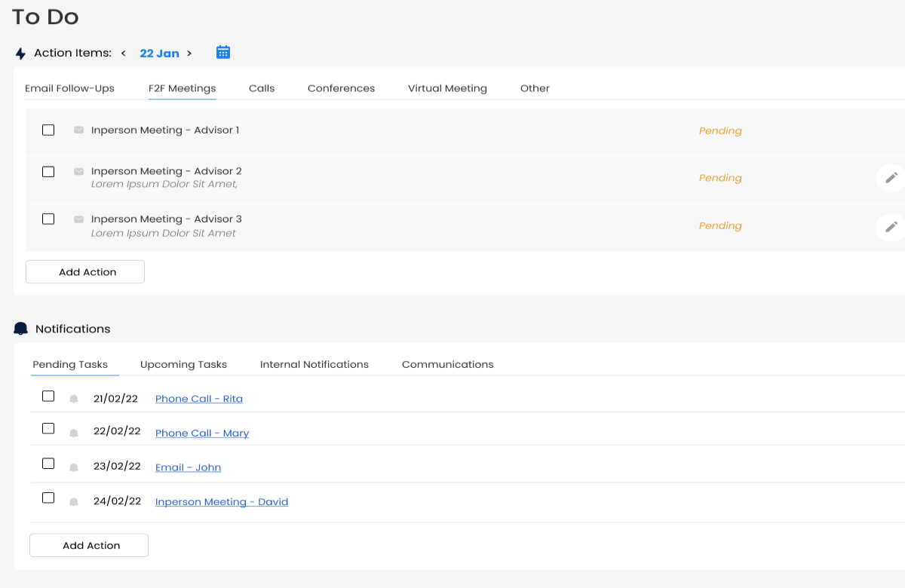Click envelope icon beside Advisor 3 meeting
This screenshot has height=588, width=905.
78,219
